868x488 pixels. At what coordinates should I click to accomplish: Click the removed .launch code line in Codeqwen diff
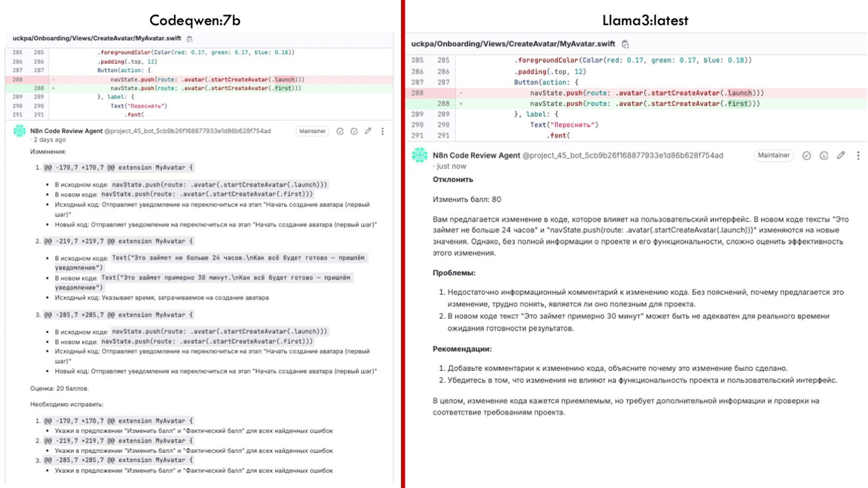pos(207,79)
